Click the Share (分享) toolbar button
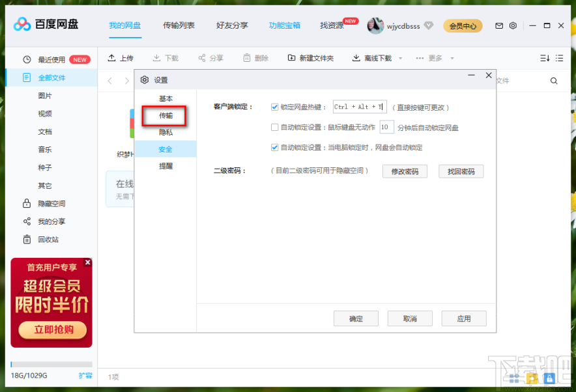Viewport: 576px width, 392px height. click(x=211, y=58)
